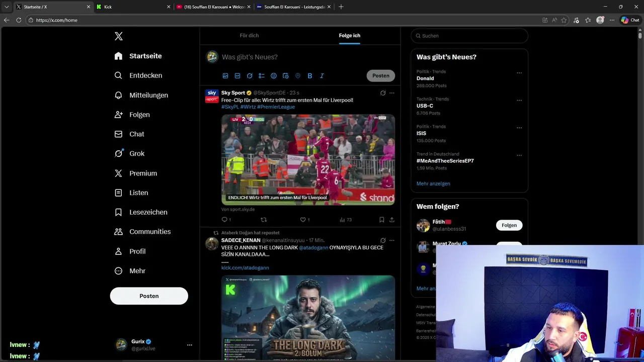Add page to favorites star icon
The width and height of the screenshot is (644, 362).
564,20
